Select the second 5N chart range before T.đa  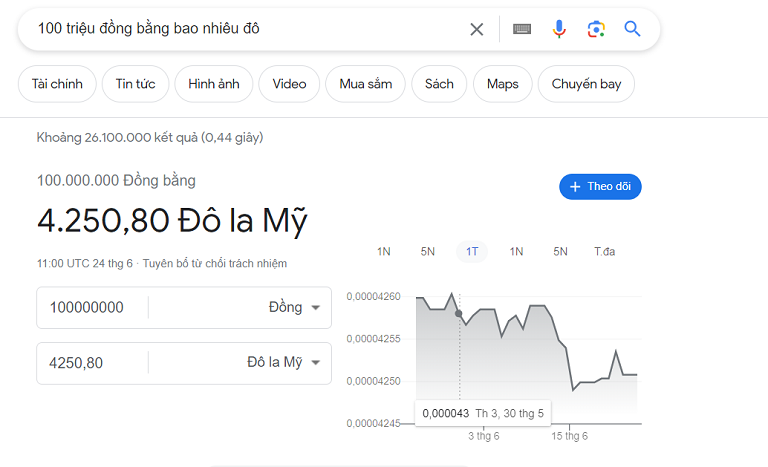tap(560, 252)
